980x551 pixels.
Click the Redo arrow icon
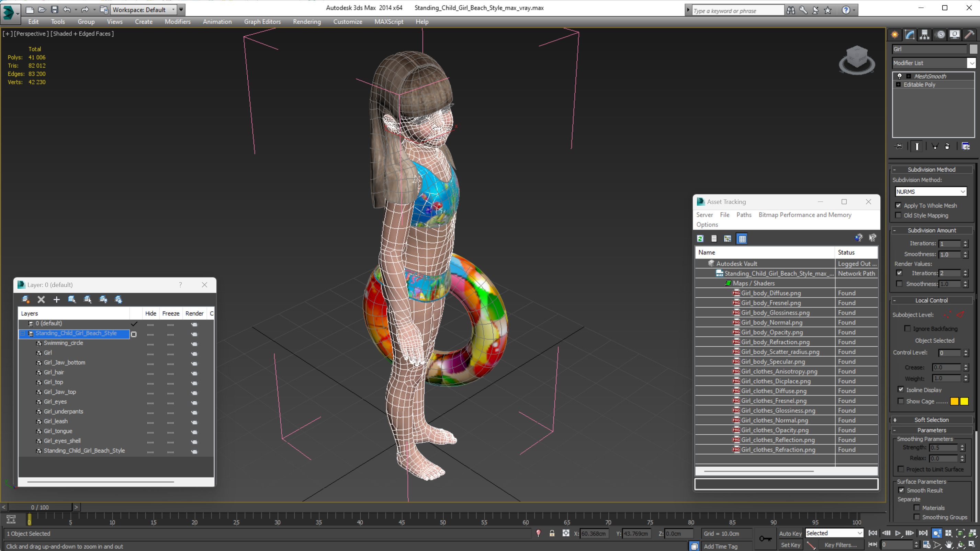point(85,10)
